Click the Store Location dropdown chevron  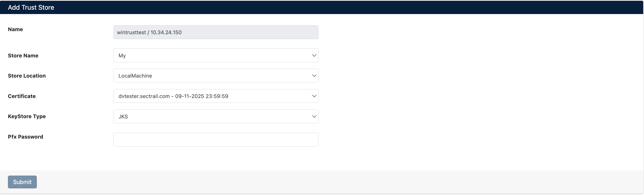(314, 75)
